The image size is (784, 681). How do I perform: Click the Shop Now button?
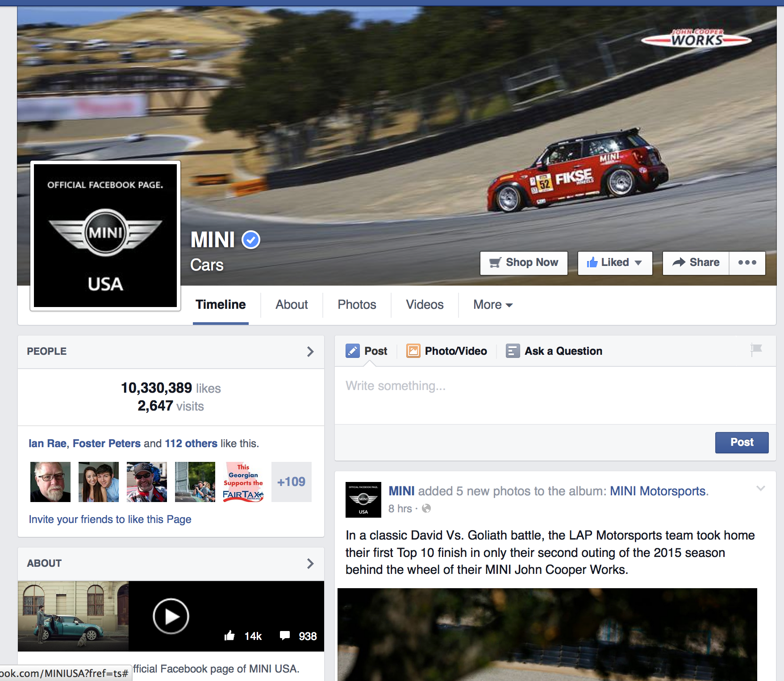click(x=524, y=263)
